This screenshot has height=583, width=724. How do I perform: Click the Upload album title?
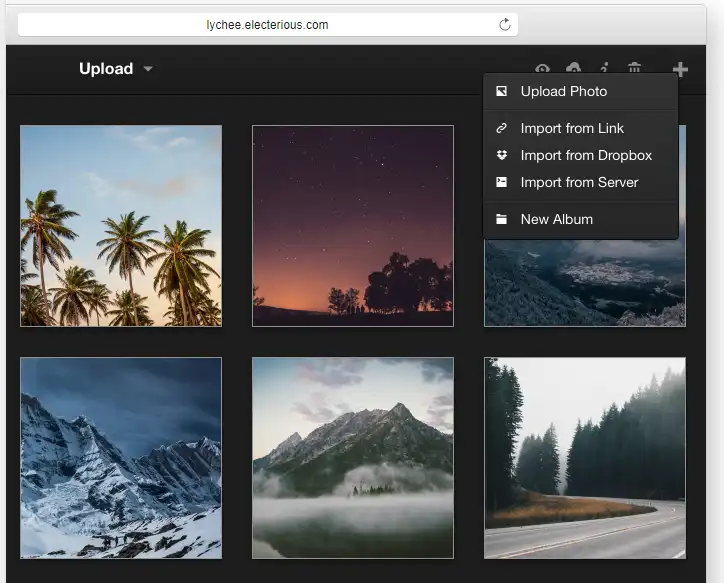(106, 69)
